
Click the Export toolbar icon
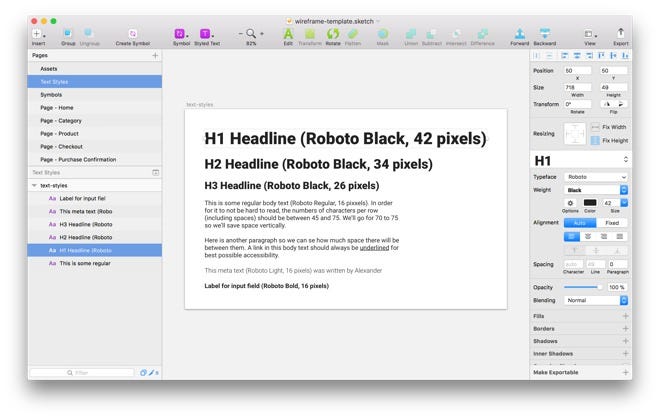620,33
